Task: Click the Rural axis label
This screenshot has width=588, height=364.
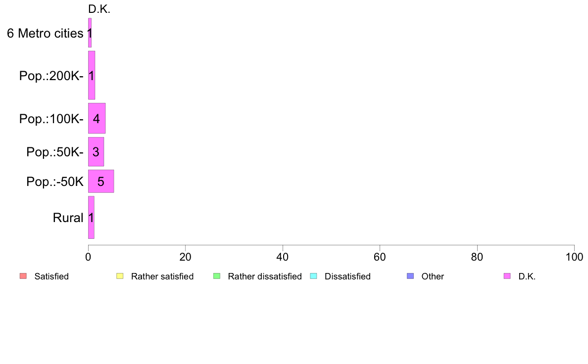Action: coord(68,218)
